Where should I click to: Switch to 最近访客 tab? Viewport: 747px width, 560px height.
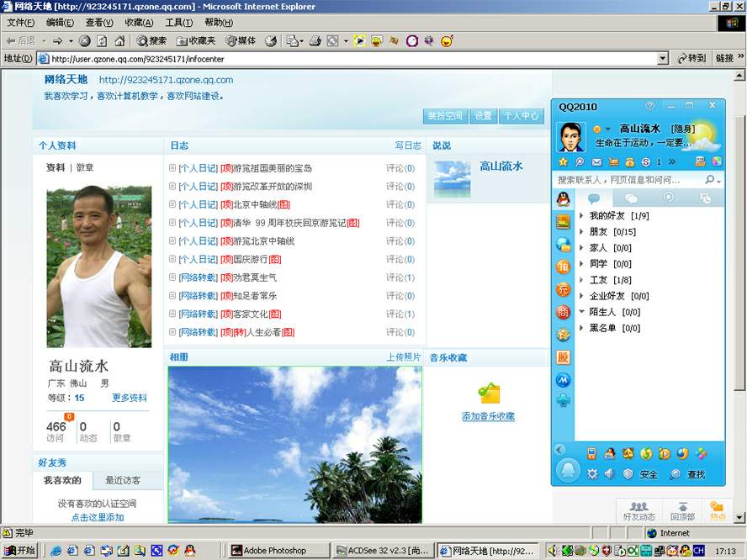pos(123,480)
